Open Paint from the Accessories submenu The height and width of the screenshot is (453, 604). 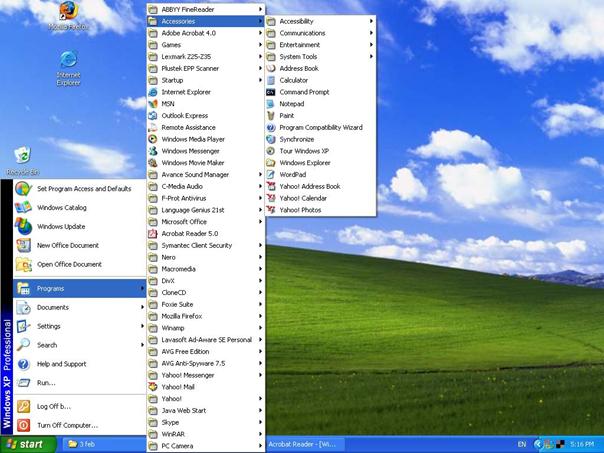click(x=287, y=115)
